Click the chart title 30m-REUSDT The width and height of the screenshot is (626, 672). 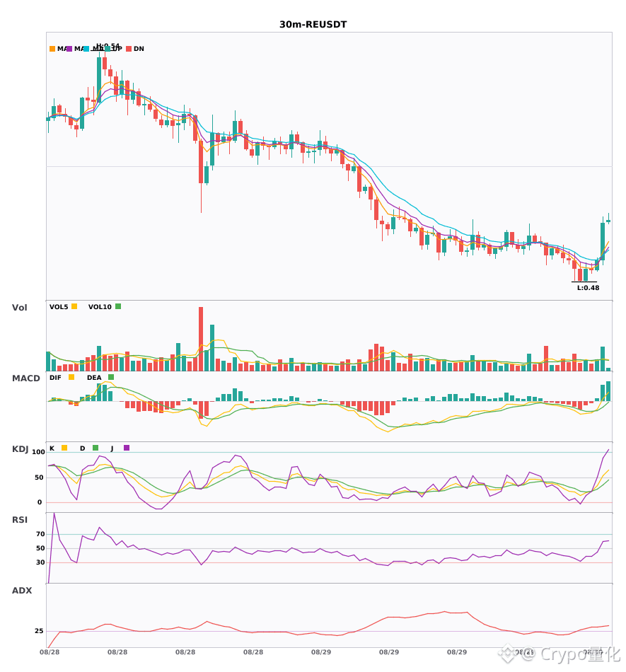click(313, 25)
